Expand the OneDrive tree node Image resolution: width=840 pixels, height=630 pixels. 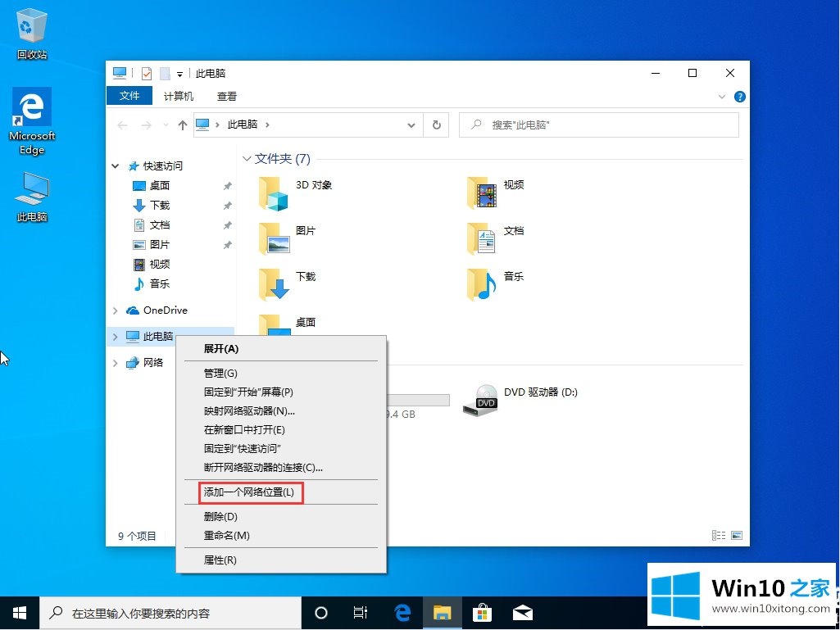pyautogui.click(x=116, y=310)
